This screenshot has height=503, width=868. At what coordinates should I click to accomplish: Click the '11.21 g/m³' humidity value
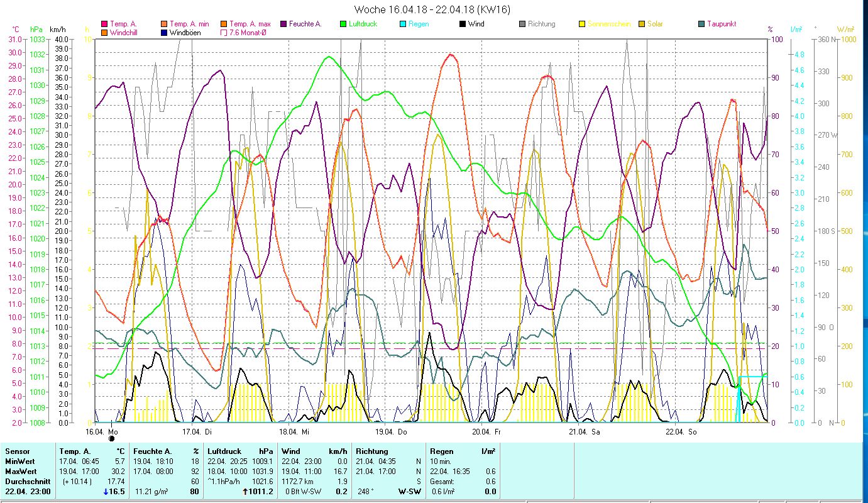153,492
